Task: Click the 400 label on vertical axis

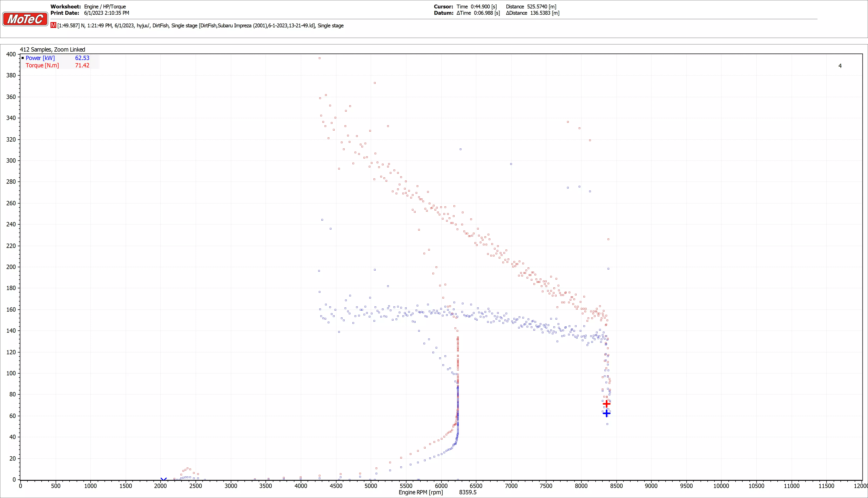Action: 11,54
